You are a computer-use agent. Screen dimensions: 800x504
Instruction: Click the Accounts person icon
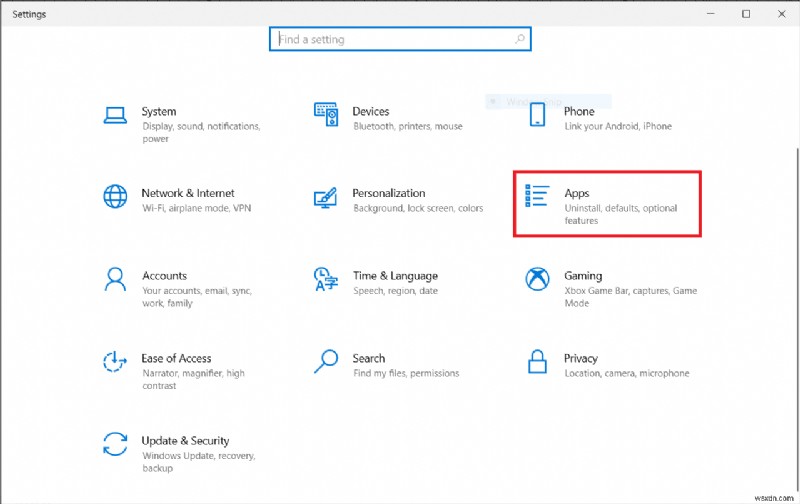116,278
